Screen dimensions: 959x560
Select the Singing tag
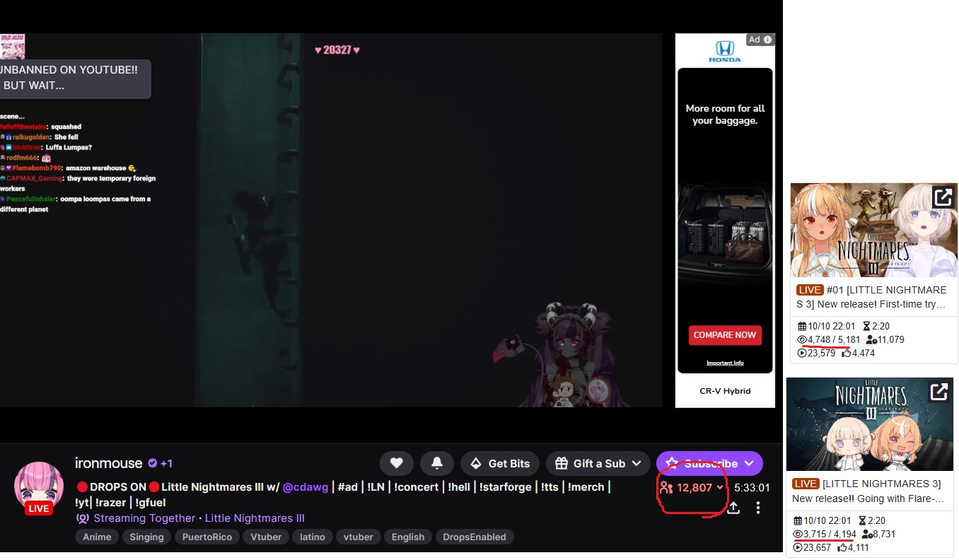pyautogui.click(x=146, y=537)
